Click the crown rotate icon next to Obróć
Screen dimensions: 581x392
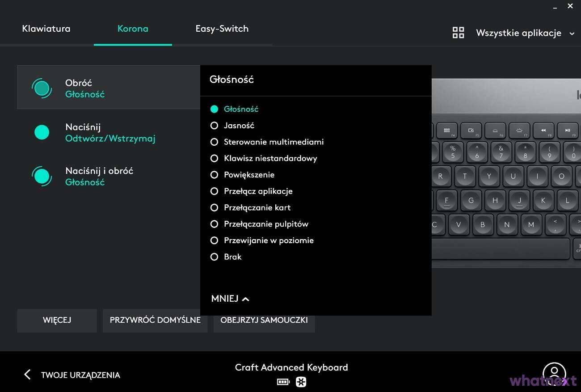pos(42,88)
